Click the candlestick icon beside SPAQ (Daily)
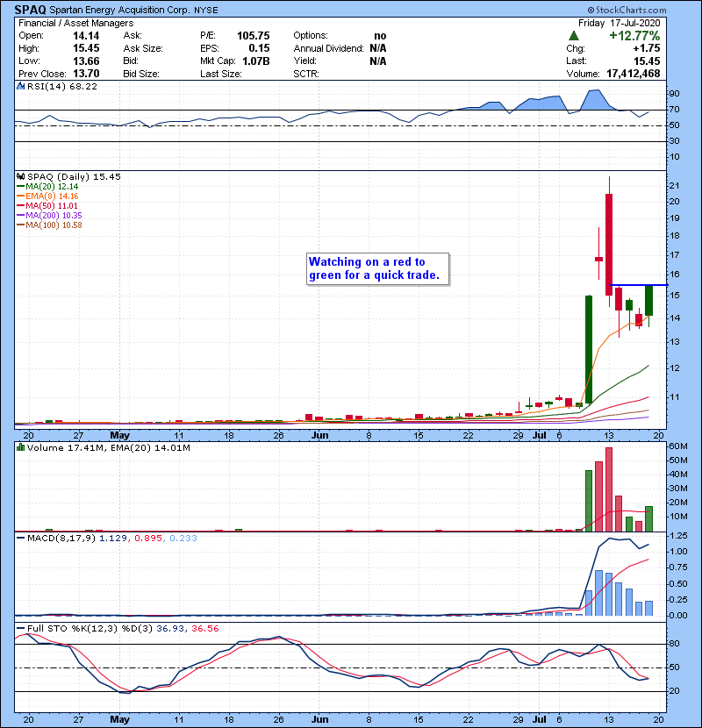Screen dimensions: 702x728 point(20,176)
